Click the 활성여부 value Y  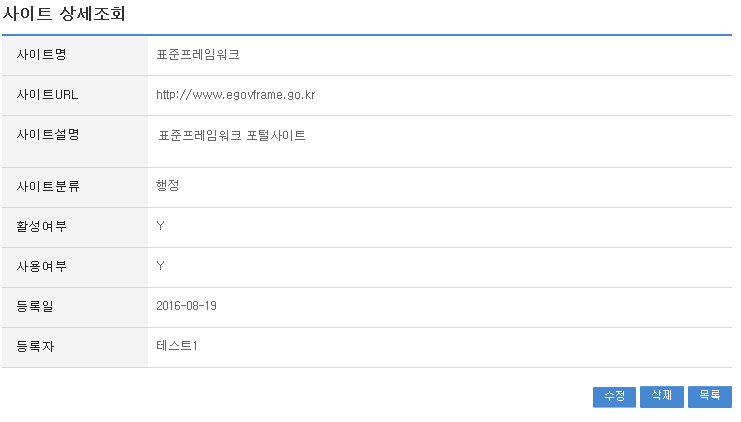click(160, 226)
